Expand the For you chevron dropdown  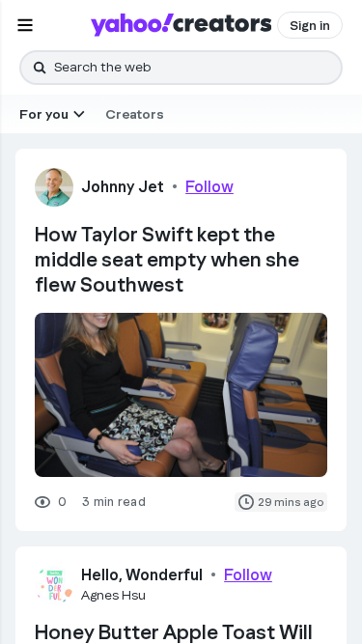tap(79, 114)
